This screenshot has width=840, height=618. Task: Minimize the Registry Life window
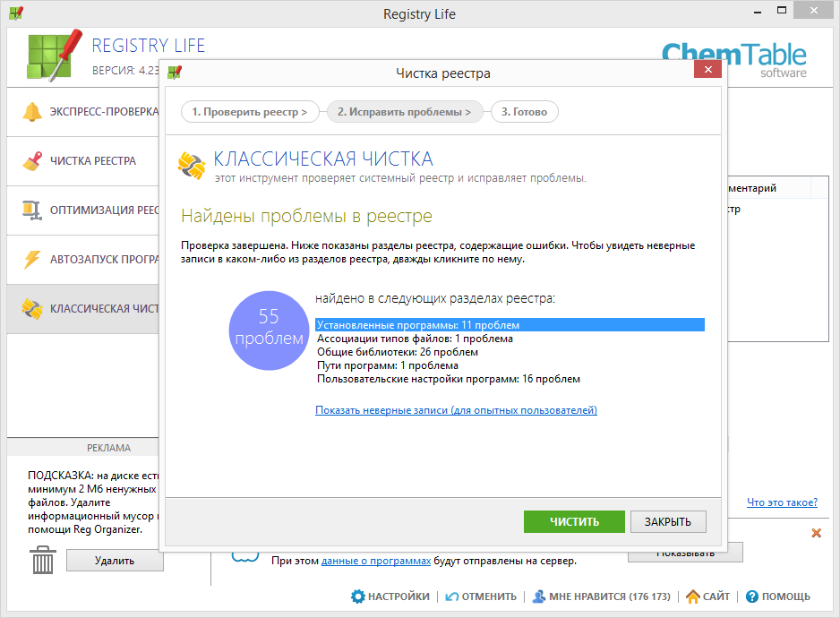758,12
